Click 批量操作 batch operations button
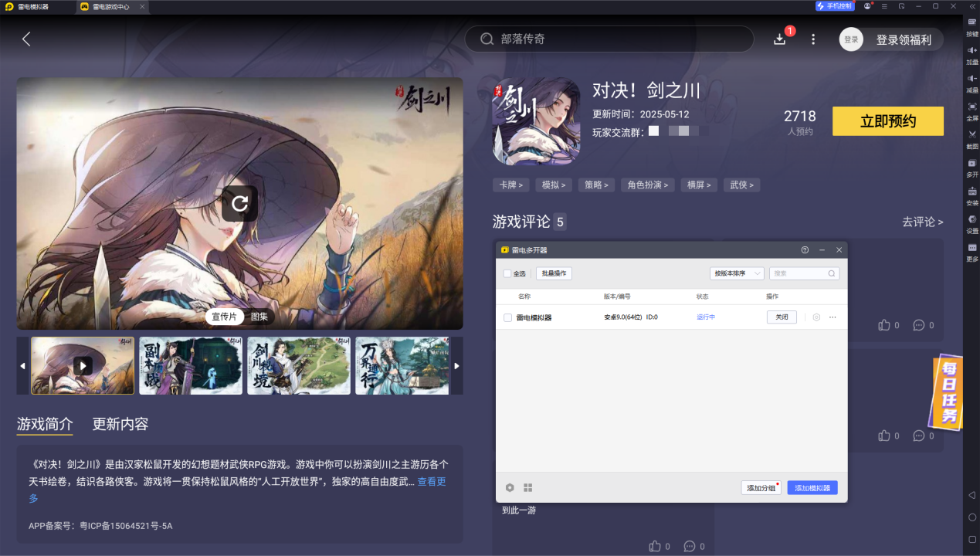This screenshot has height=556, width=980. [x=554, y=273]
